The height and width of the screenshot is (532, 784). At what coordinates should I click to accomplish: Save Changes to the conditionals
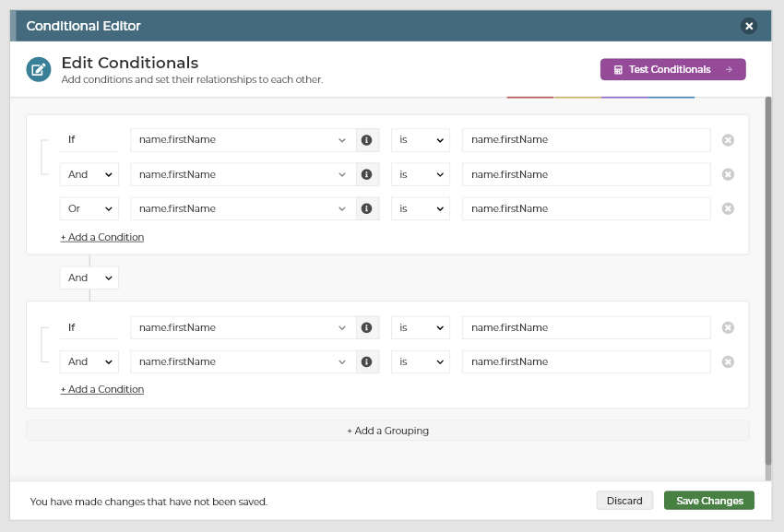point(709,501)
